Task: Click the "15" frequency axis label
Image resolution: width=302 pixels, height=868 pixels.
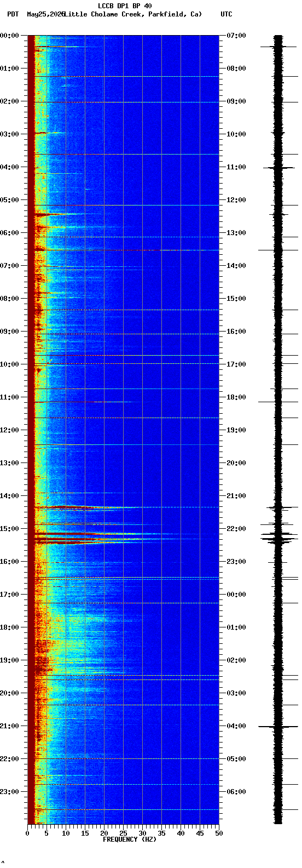Action: click(x=85, y=833)
